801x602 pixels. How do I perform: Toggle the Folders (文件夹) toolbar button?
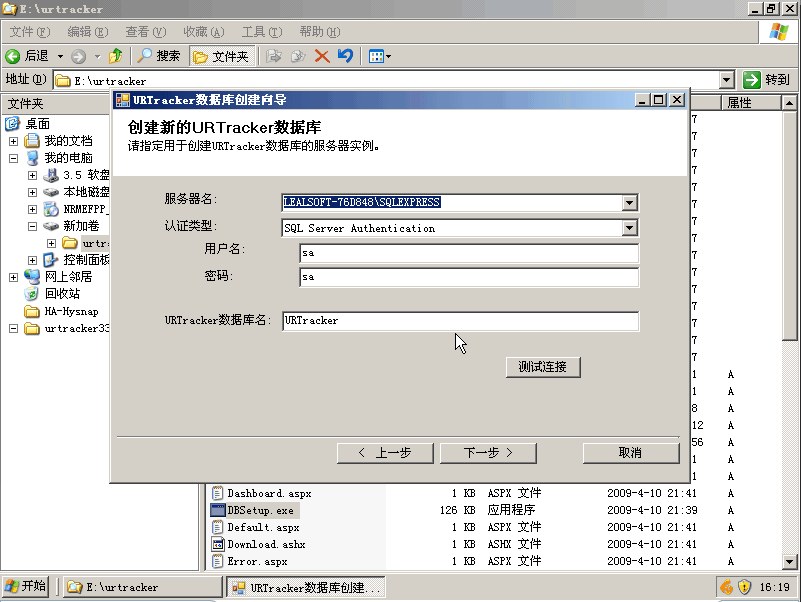pos(221,56)
